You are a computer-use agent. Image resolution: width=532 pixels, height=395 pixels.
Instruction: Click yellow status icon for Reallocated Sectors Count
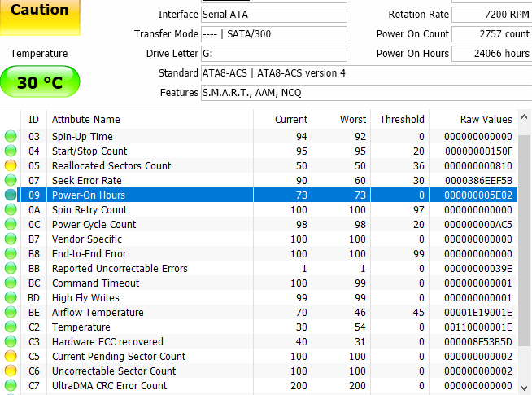click(x=10, y=166)
